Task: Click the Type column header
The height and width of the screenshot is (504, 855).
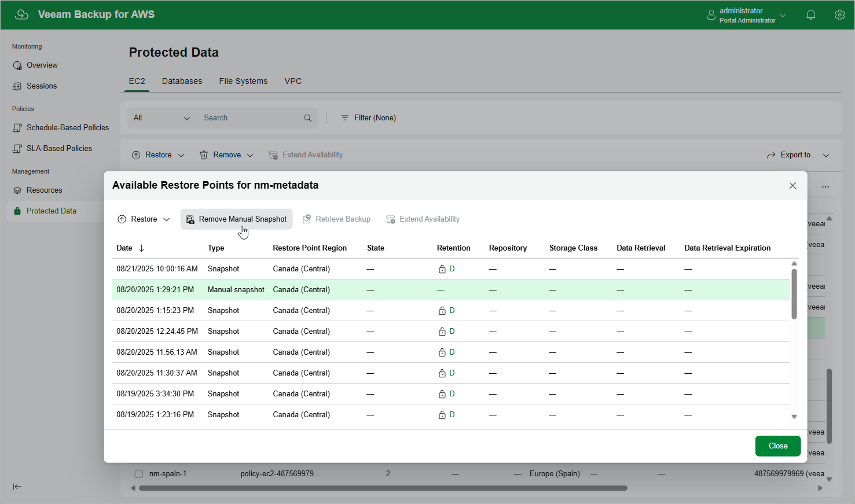Action: pyautogui.click(x=216, y=248)
